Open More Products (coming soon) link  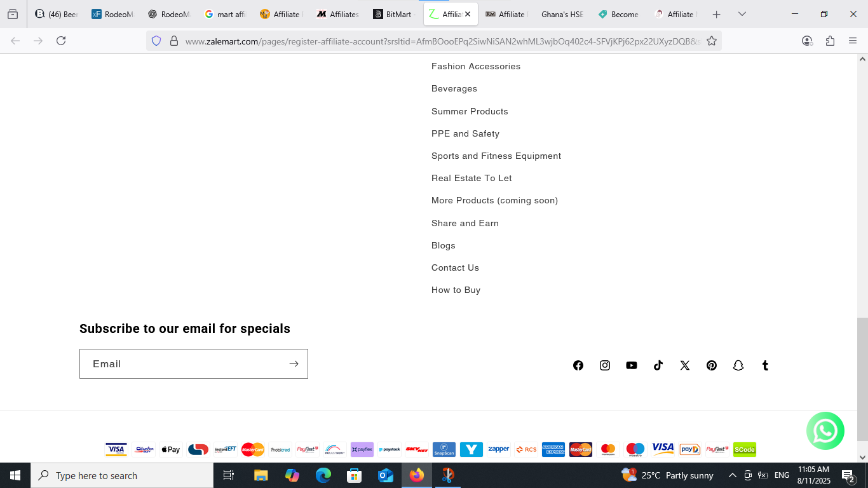[x=494, y=200]
